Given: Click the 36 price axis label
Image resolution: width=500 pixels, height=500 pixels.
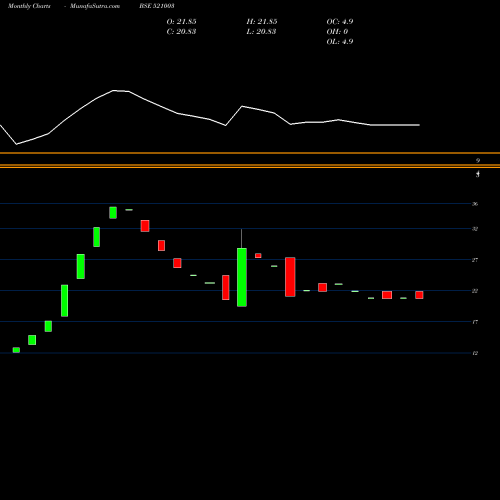Looking at the screenshot, I should point(475,204).
